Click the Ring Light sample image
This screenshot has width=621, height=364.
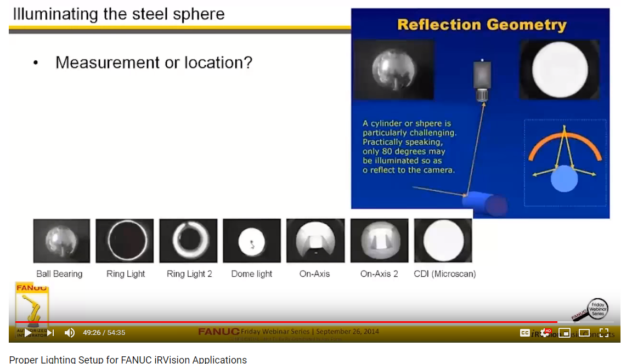(125, 241)
